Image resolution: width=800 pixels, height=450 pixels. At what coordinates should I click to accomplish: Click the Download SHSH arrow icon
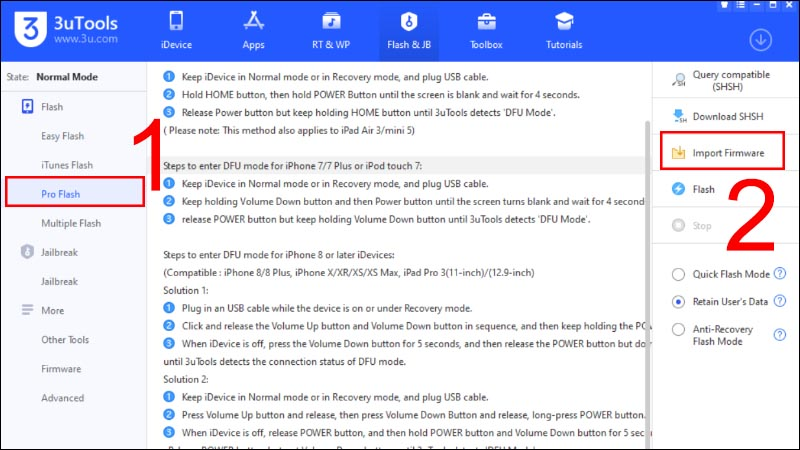coord(679,116)
